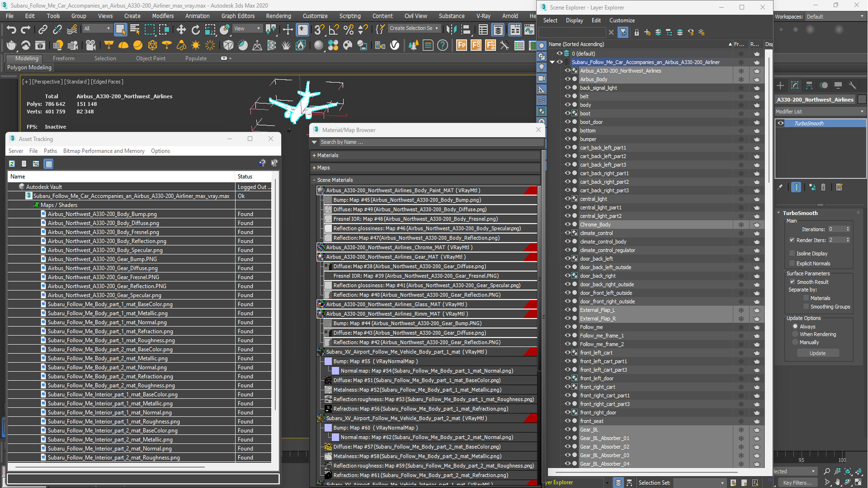Click the Update button in TurboSmooth options
This screenshot has height=488, width=868.
[x=817, y=353]
